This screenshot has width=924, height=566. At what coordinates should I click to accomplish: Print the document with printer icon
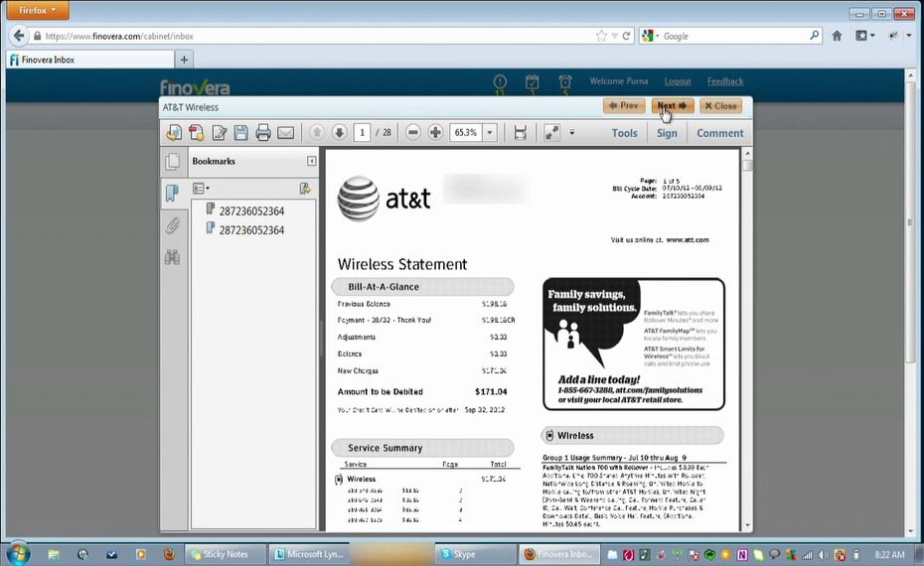click(263, 132)
